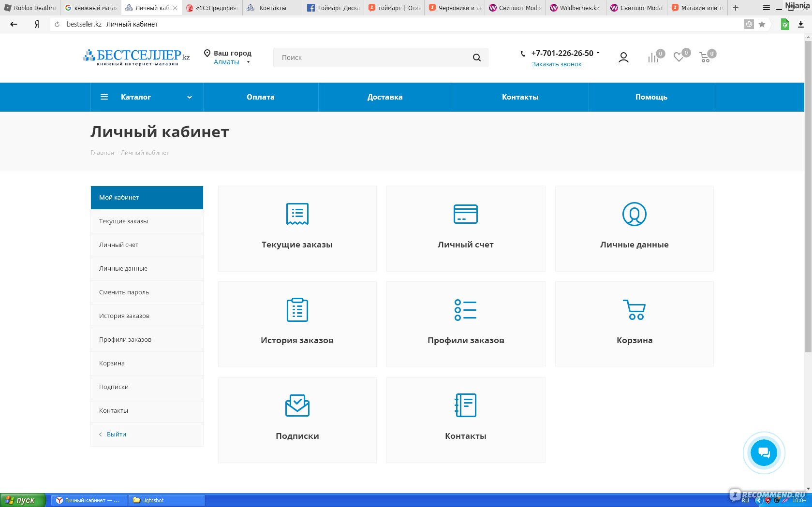Select Личные данные in the sidebar

click(147, 269)
